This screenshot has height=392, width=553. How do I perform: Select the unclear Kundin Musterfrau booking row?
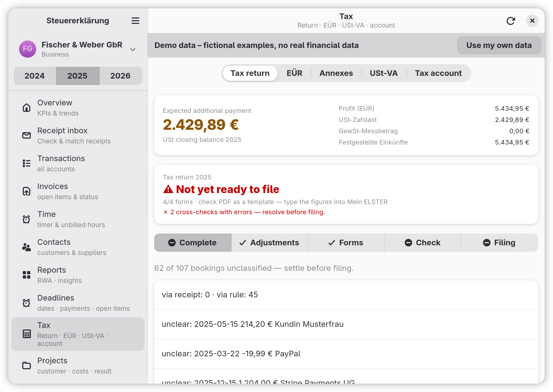point(346,324)
